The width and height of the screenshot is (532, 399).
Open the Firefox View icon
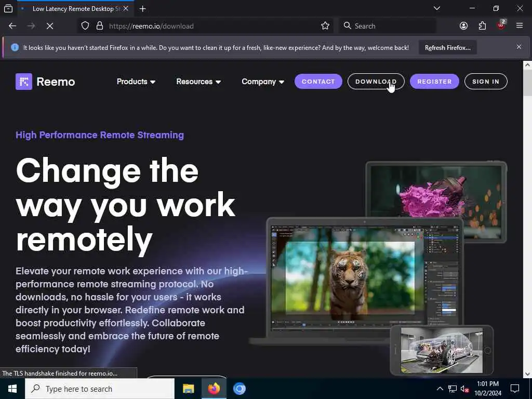point(8,8)
